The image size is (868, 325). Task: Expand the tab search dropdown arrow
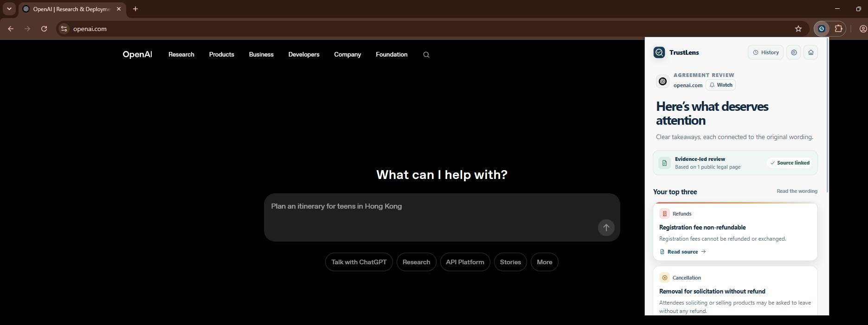9,9
